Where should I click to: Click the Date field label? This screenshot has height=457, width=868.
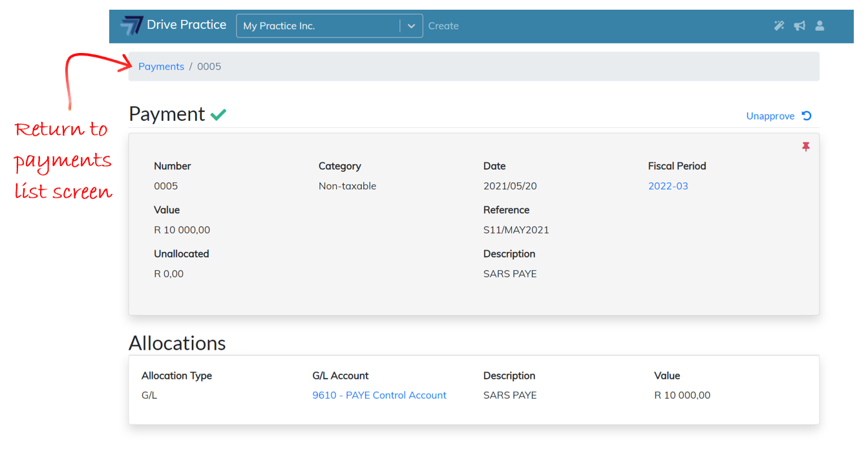494,166
